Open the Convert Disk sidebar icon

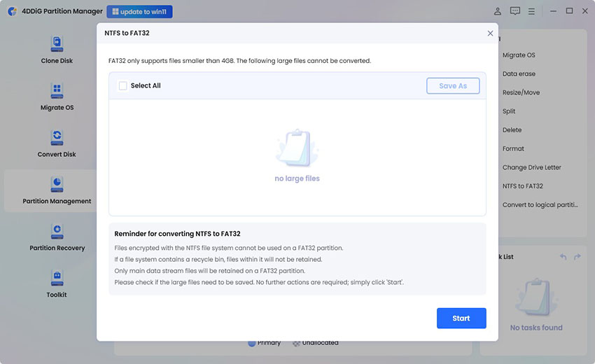pyautogui.click(x=57, y=137)
